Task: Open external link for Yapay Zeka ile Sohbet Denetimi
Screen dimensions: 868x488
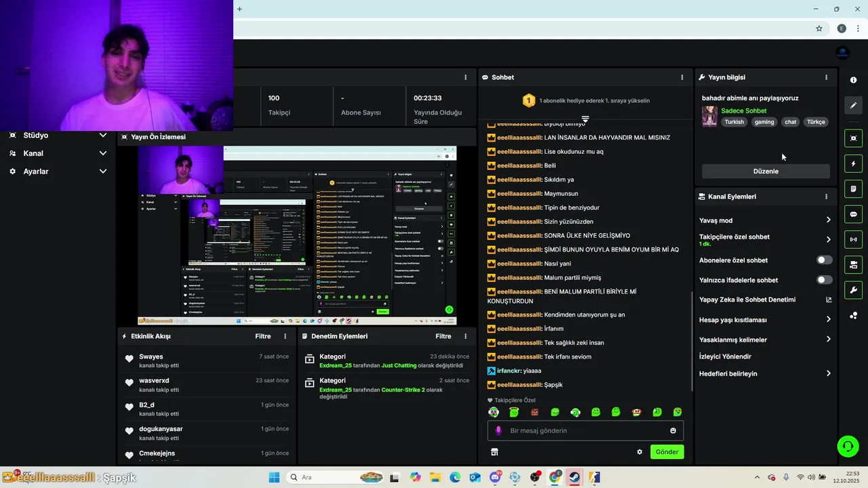Action: tap(829, 300)
